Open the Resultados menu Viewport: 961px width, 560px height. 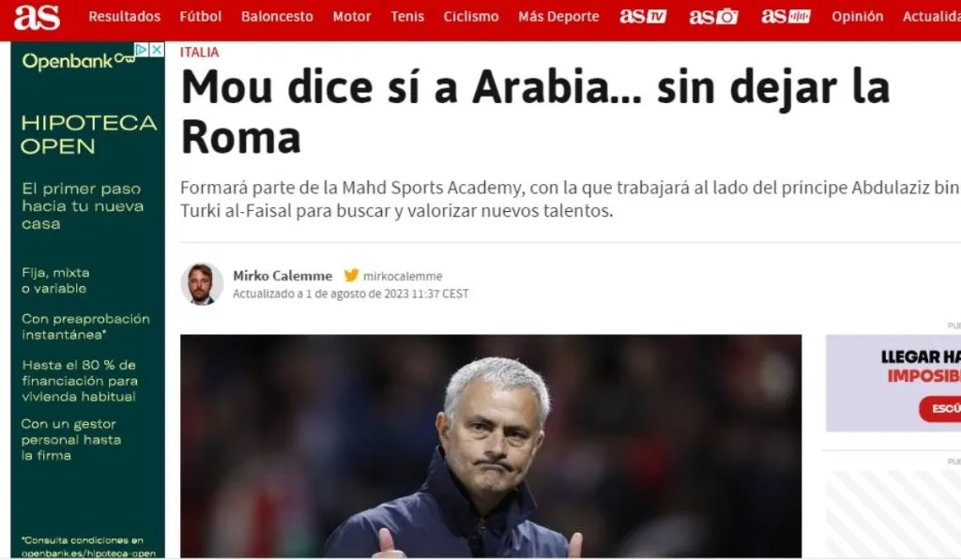click(x=125, y=17)
